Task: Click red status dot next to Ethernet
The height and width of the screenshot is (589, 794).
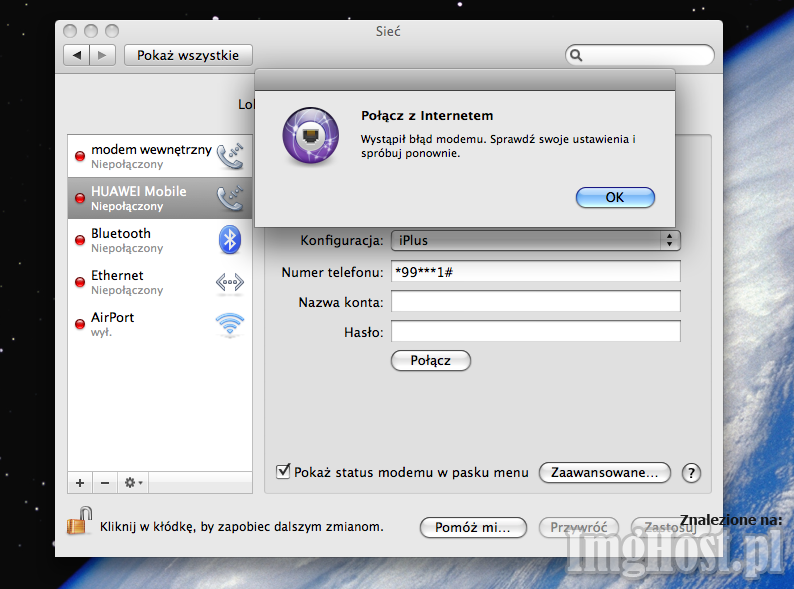Action: 80,282
